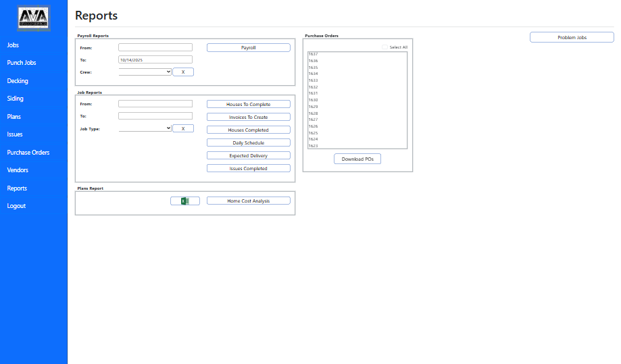Screen dimensions: 621x364
Task: Toggle the Select All checkbox
Action: point(384,47)
